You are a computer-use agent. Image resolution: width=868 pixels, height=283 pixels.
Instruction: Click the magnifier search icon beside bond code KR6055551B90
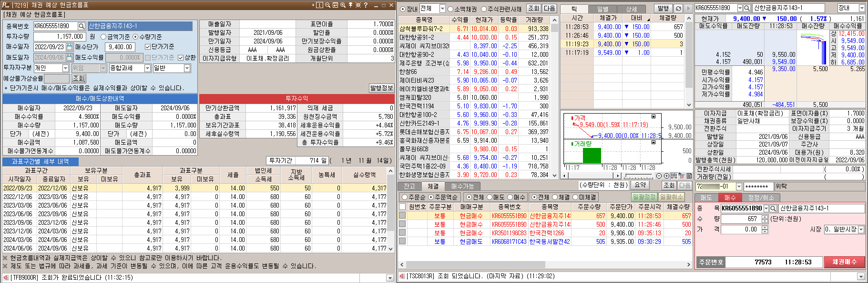(82, 26)
